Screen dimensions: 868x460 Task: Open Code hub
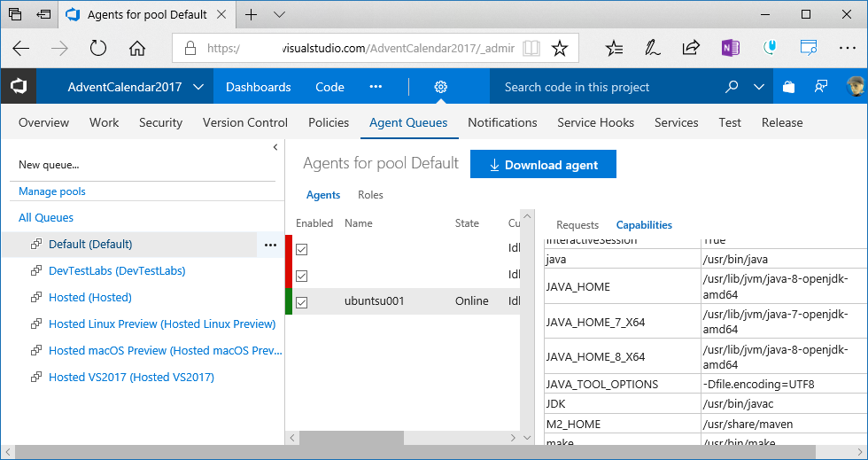(x=329, y=87)
